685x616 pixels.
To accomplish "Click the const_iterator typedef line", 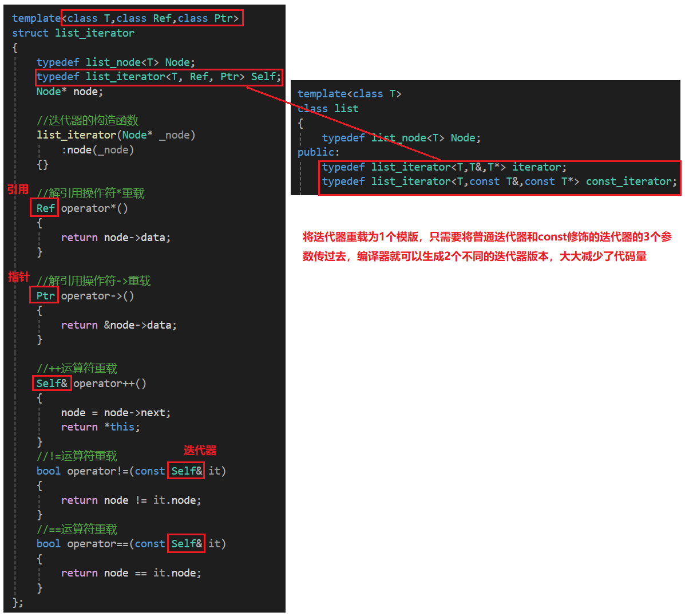I will 500,181.
